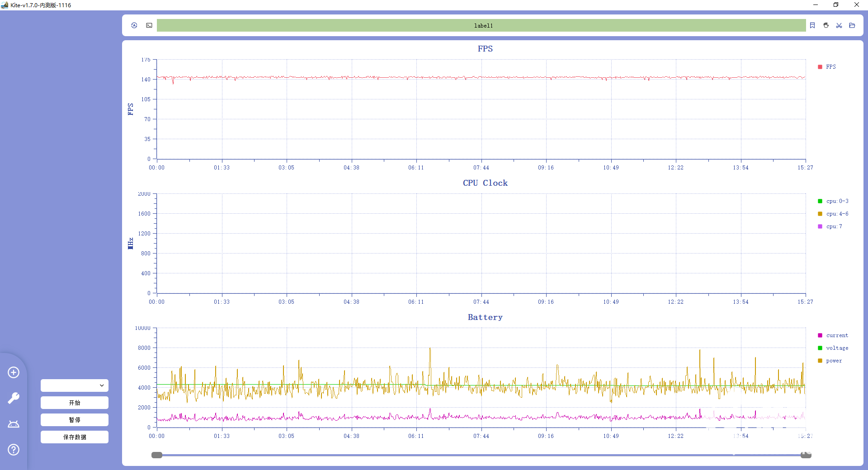Click the right handle of time range slider

tap(806, 455)
